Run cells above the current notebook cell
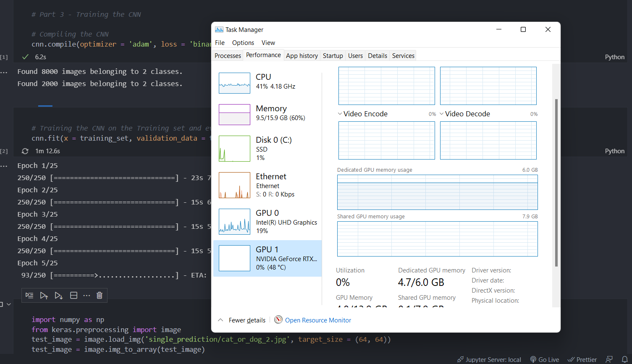This screenshot has width=632, height=364. pos(44,295)
